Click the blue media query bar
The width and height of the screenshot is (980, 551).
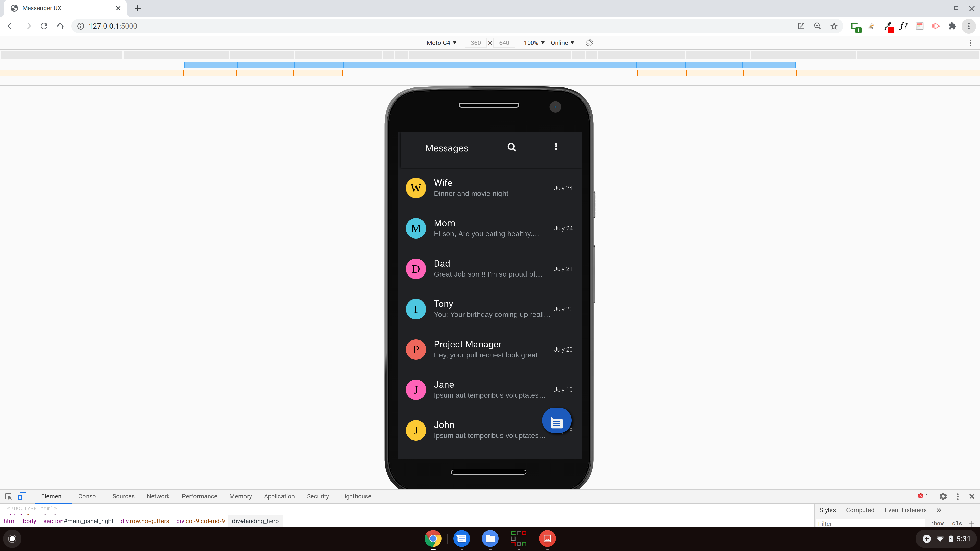(490, 65)
